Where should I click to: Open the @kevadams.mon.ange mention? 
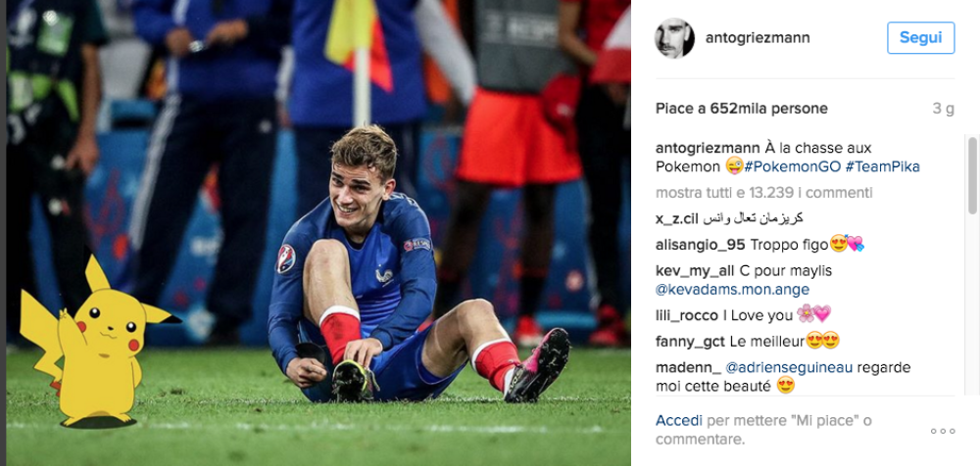tap(732, 290)
